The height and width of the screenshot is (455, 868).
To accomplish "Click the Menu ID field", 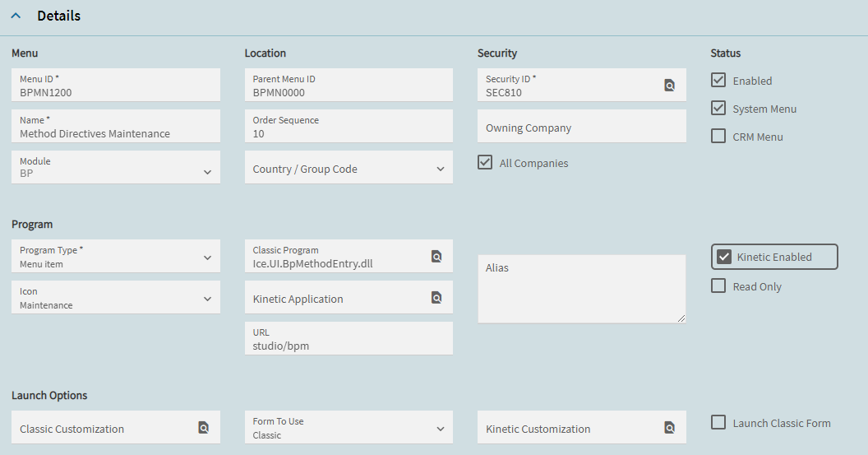I will [116, 85].
